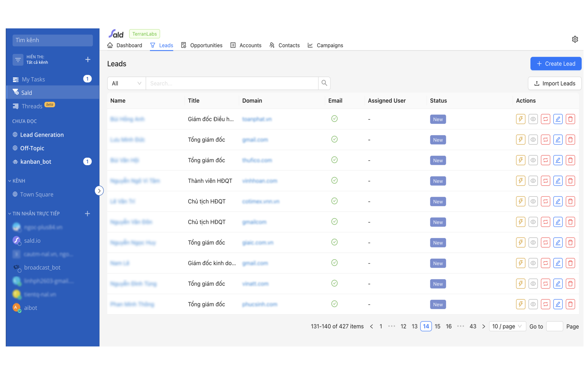Viewport: 588px width, 368px height.
Task: Click the lightning bolt icon in first row
Action: pos(521,119)
